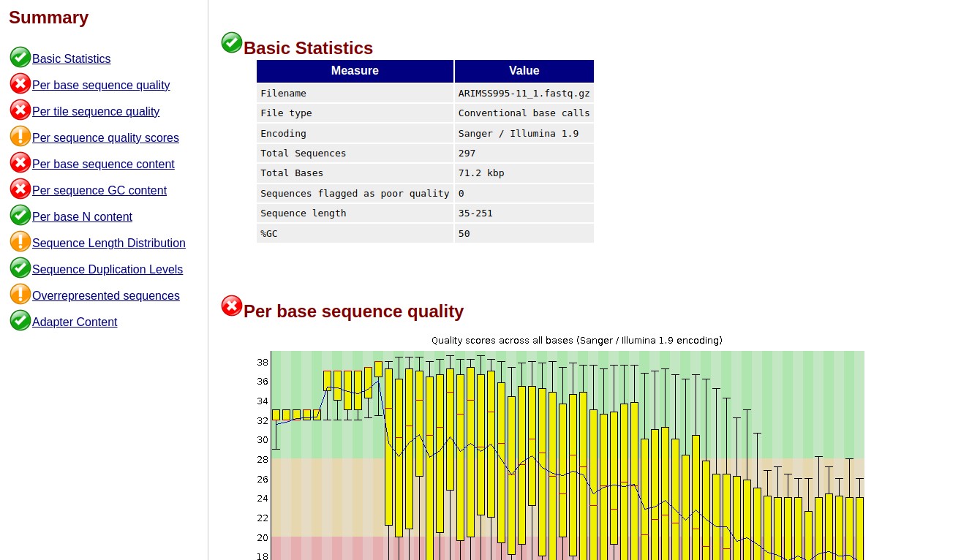Viewport: 961px width, 560px height.
Task: Select the Filename row showing ARIMSS995-11_1.fastq.gz
Action: tap(424, 93)
